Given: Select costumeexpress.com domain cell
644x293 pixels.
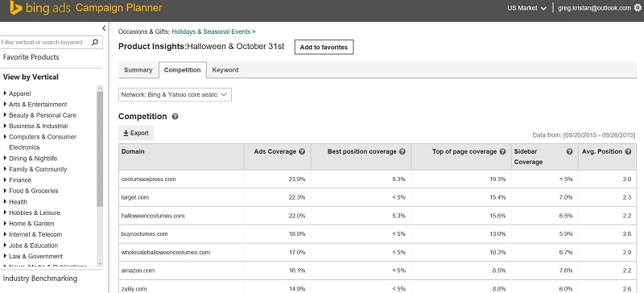Looking at the screenshot, I should click(181, 180).
